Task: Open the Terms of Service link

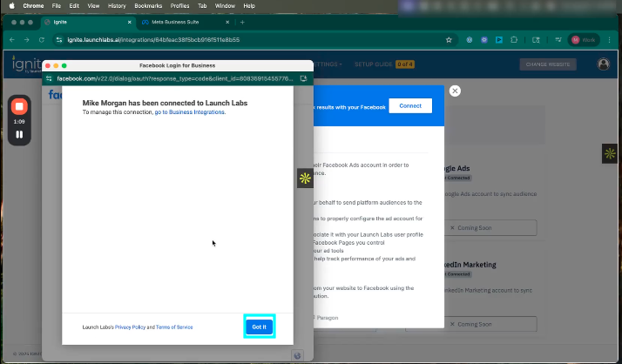Action: pos(173,327)
